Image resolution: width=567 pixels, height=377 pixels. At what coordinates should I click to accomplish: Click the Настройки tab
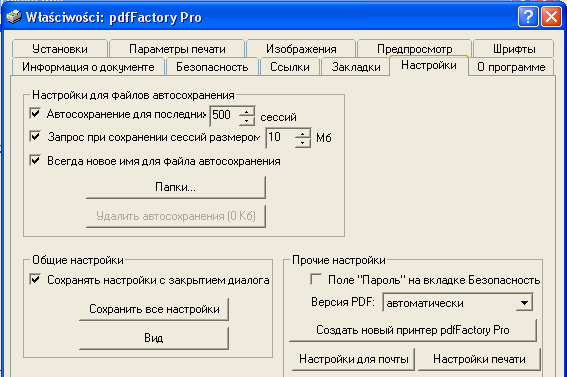[x=429, y=65]
